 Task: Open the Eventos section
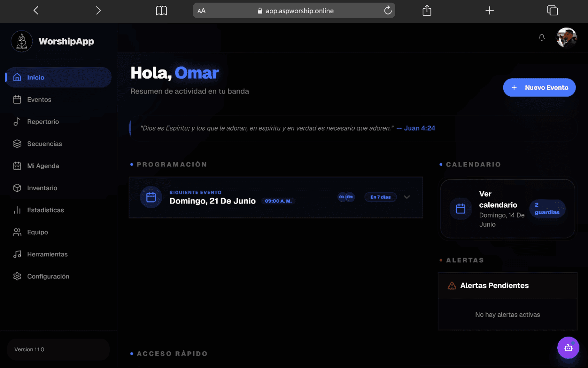[x=58, y=100]
